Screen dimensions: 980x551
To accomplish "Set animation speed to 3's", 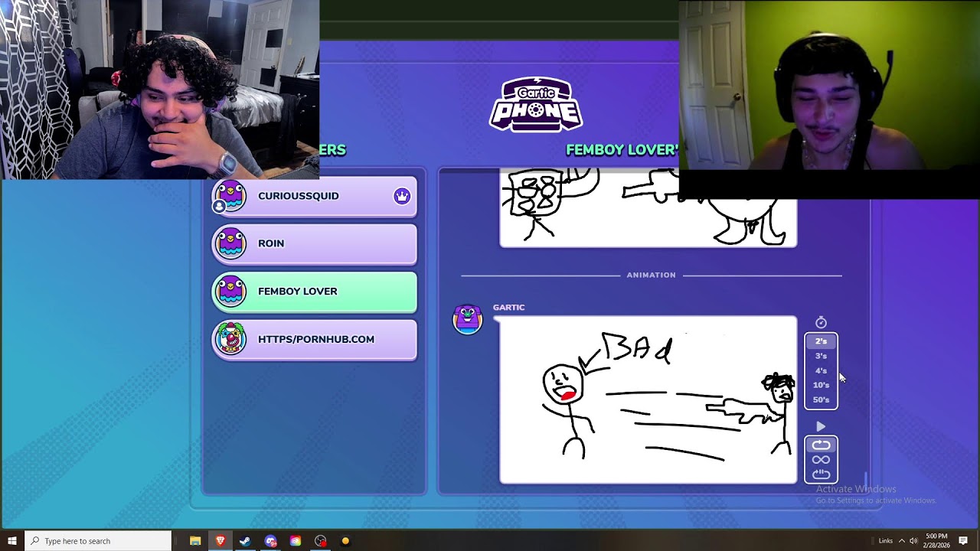I will [821, 356].
